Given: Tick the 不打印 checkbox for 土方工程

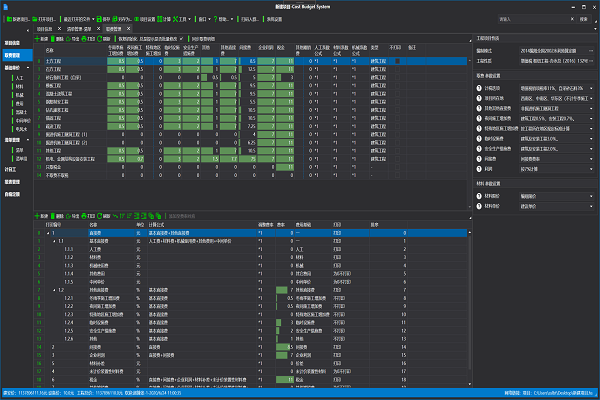Looking at the screenshot, I should pyautogui.click(x=395, y=61).
